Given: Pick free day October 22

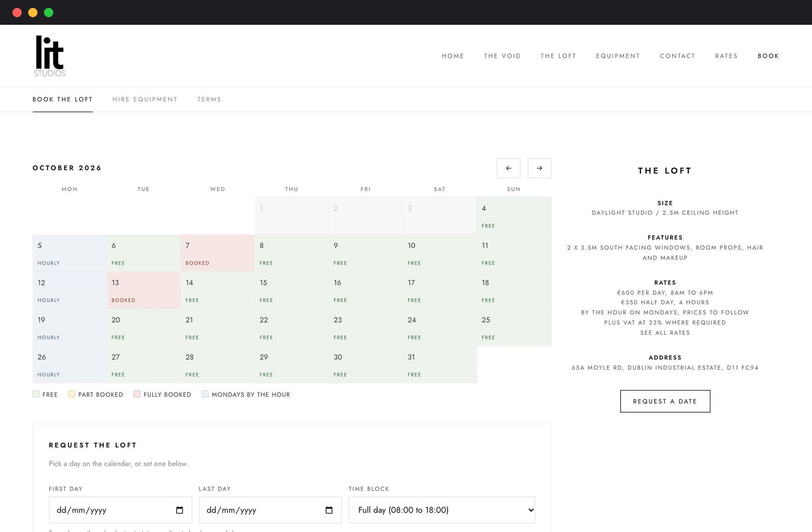Looking at the screenshot, I should pos(292,327).
